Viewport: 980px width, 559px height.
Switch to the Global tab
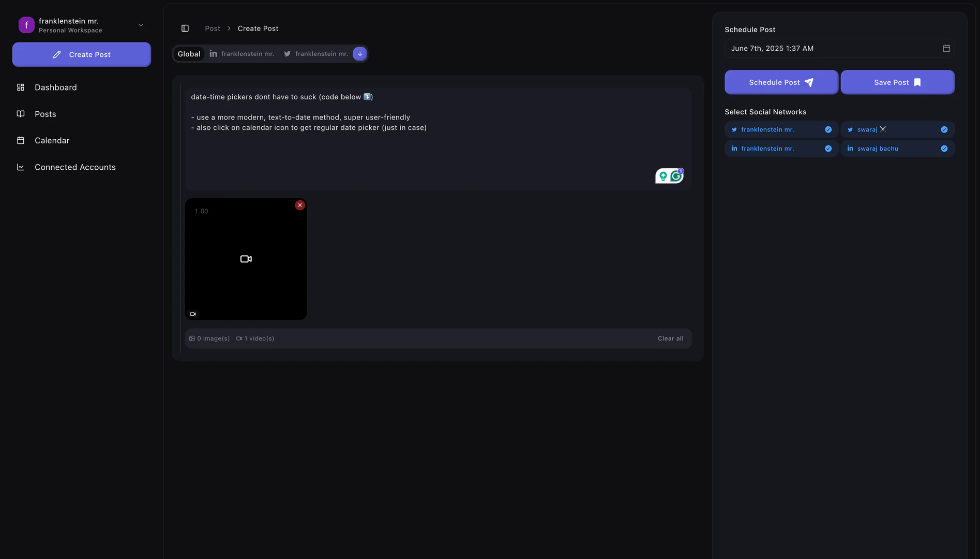[x=188, y=53]
